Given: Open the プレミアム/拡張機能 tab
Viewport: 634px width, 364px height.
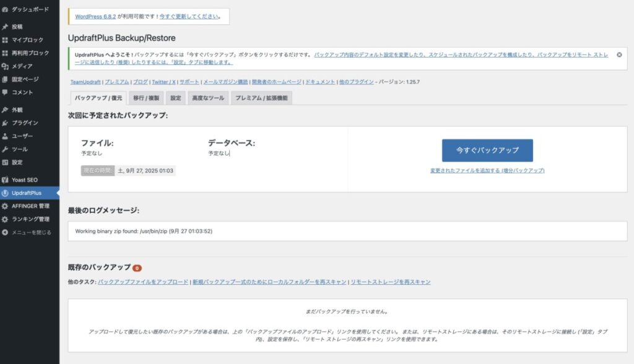Looking at the screenshot, I should tap(261, 97).
